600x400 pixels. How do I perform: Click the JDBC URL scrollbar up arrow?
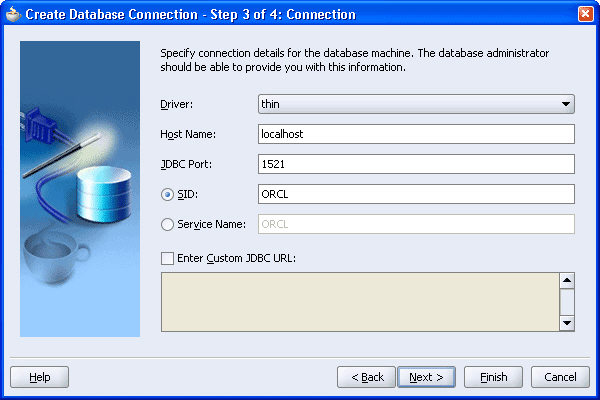pos(567,281)
